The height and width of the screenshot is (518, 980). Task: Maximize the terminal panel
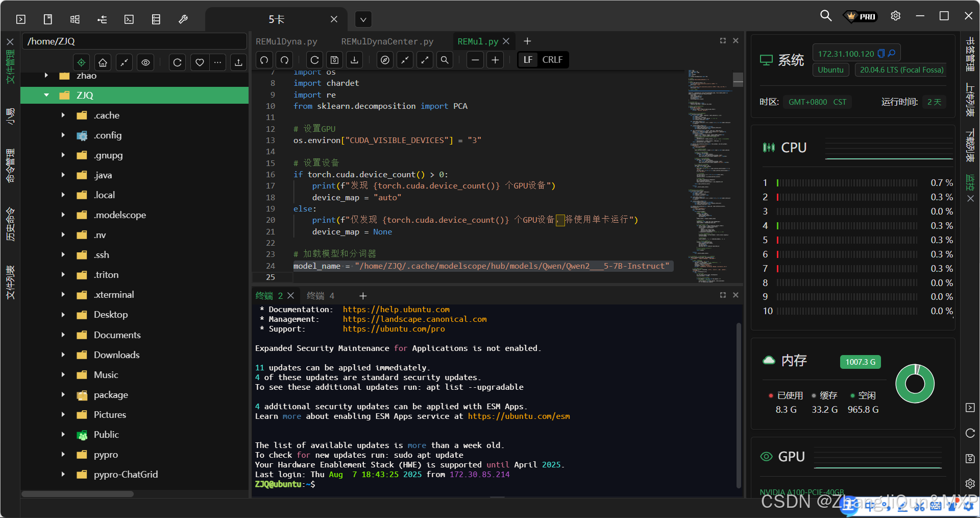[x=723, y=295]
